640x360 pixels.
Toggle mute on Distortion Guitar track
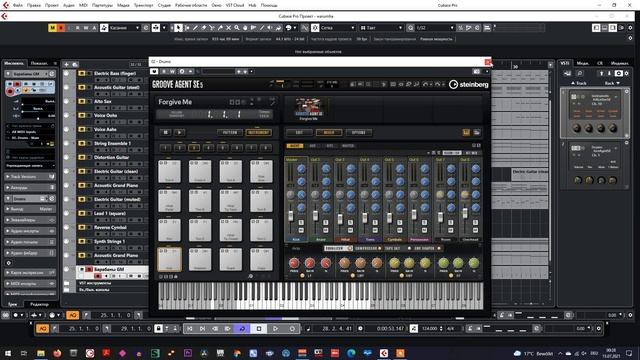point(82,157)
